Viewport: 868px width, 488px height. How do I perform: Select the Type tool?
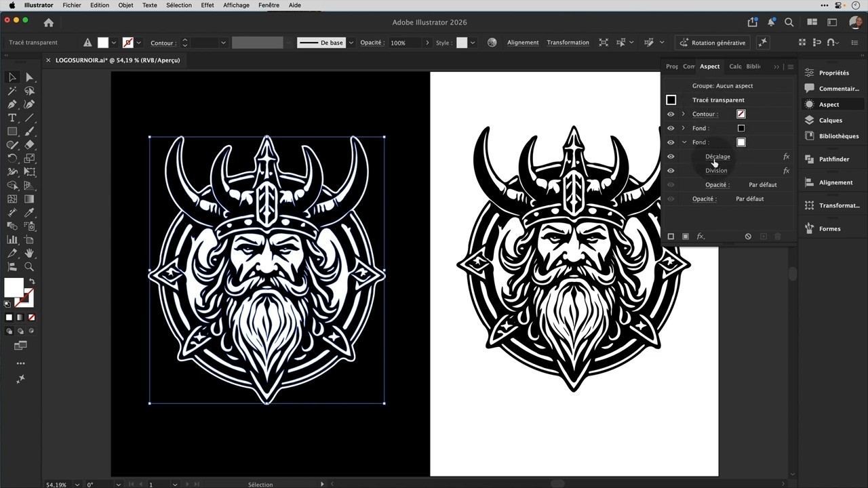click(x=12, y=118)
